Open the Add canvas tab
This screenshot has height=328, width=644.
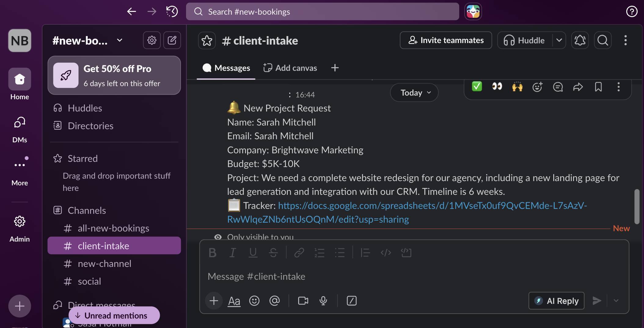point(290,68)
